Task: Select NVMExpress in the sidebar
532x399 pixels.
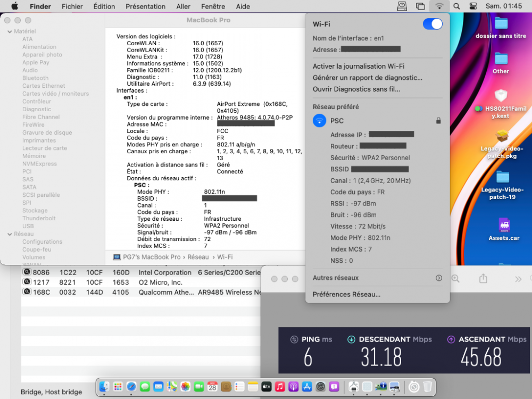Action: (x=39, y=164)
